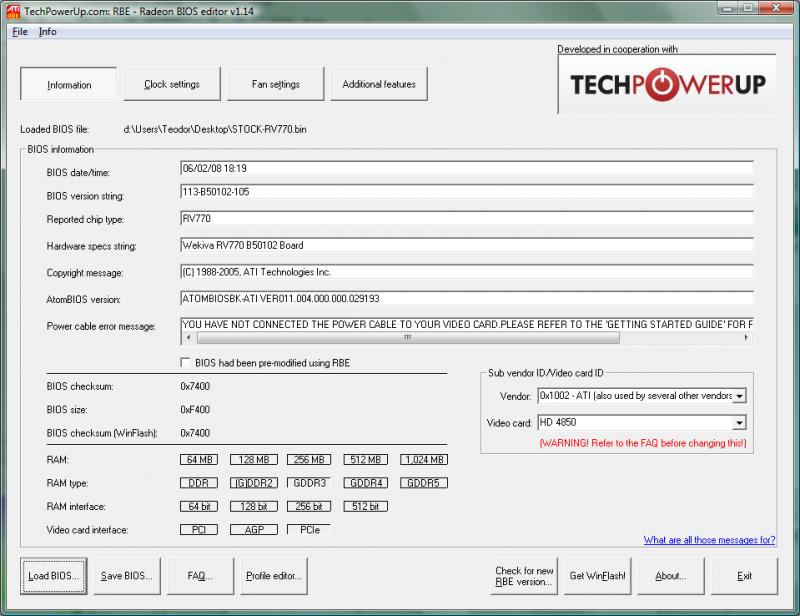Screen dimensions: 800x616
Task: Click power cable message scrollbar thumb
Action: coord(408,337)
